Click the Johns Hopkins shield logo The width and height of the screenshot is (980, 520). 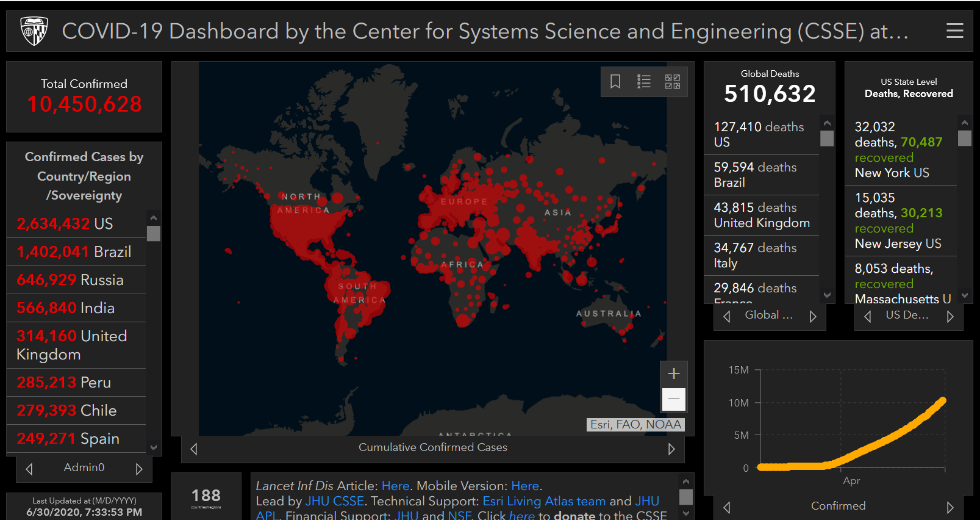coord(34,31)
